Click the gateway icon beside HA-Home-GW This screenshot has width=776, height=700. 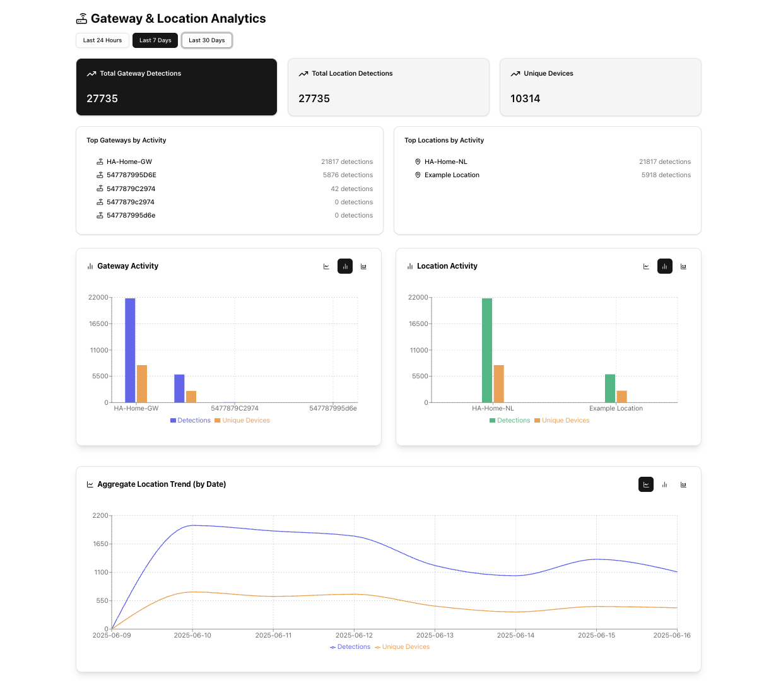tap(100, 161)
